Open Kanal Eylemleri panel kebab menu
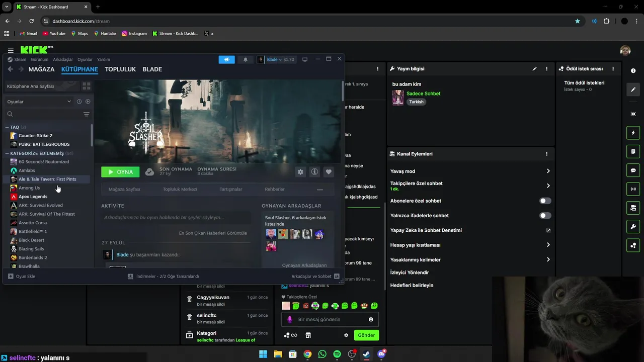Viewport: 644px width, 362px height. (x=546, y=154)
